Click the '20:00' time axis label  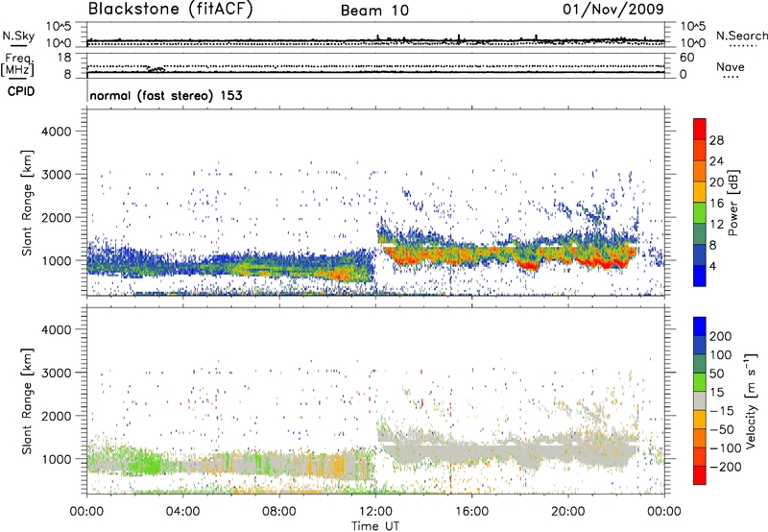click(x=568, y=512)
